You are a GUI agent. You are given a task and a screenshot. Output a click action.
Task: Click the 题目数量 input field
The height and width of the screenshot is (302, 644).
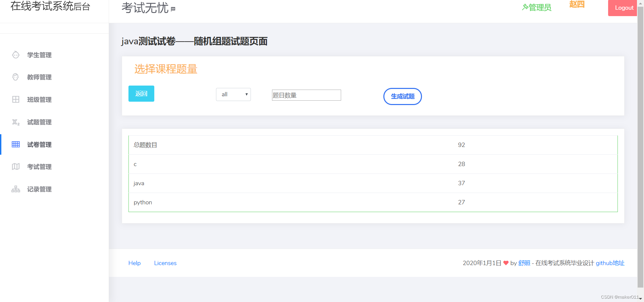tap(306, 95)
